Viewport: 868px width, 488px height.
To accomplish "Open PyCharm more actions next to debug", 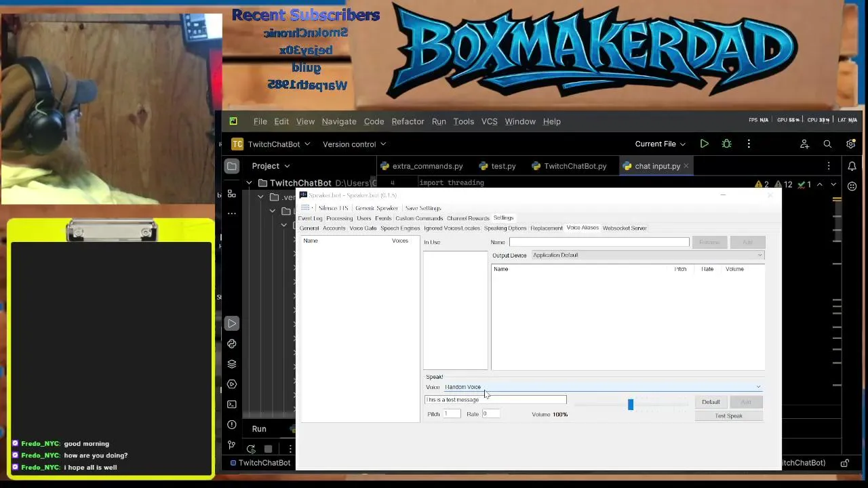I will point(749,144).
